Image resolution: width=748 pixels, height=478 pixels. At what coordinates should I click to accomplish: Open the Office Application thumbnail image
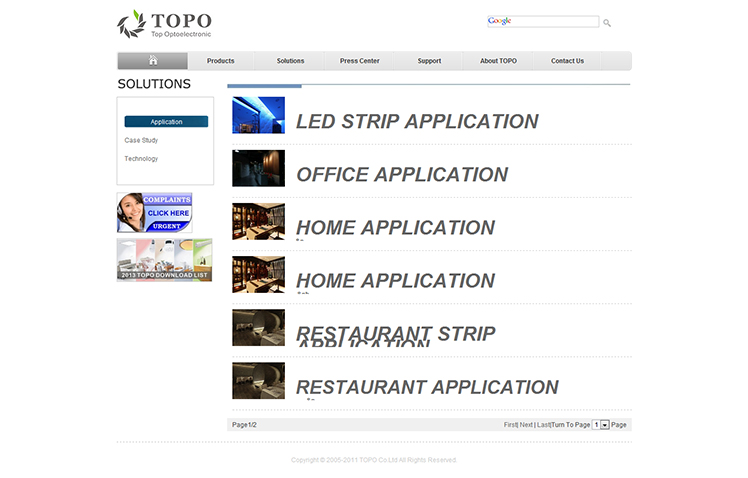258,168
